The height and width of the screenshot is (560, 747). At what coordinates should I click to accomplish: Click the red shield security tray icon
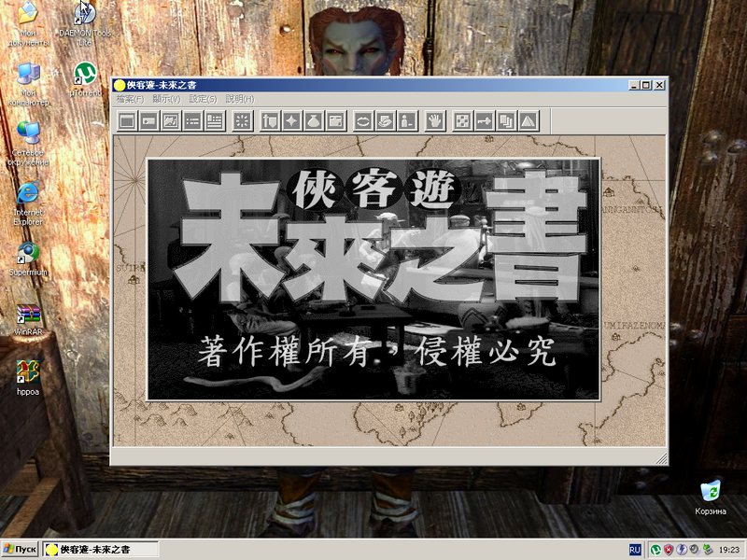[669, 550]
